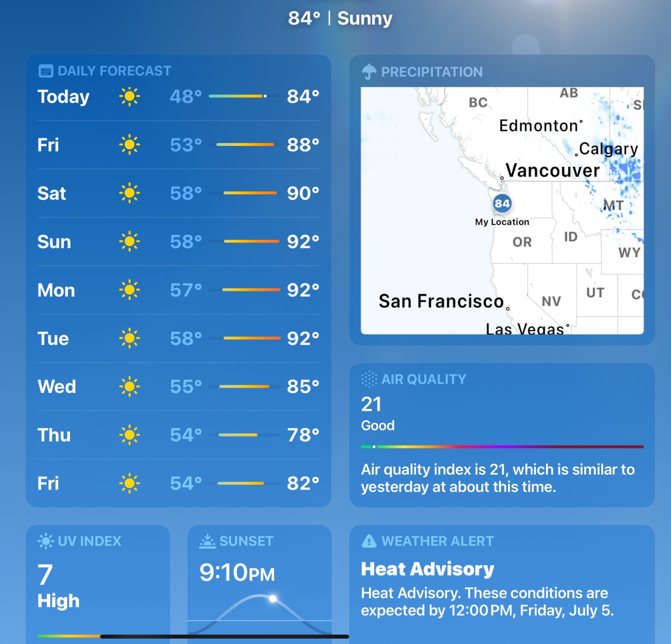The width and height of the screenshot is (671, 644).
Task: Tap the Air Quality dots icon
Action: (369, 379)
